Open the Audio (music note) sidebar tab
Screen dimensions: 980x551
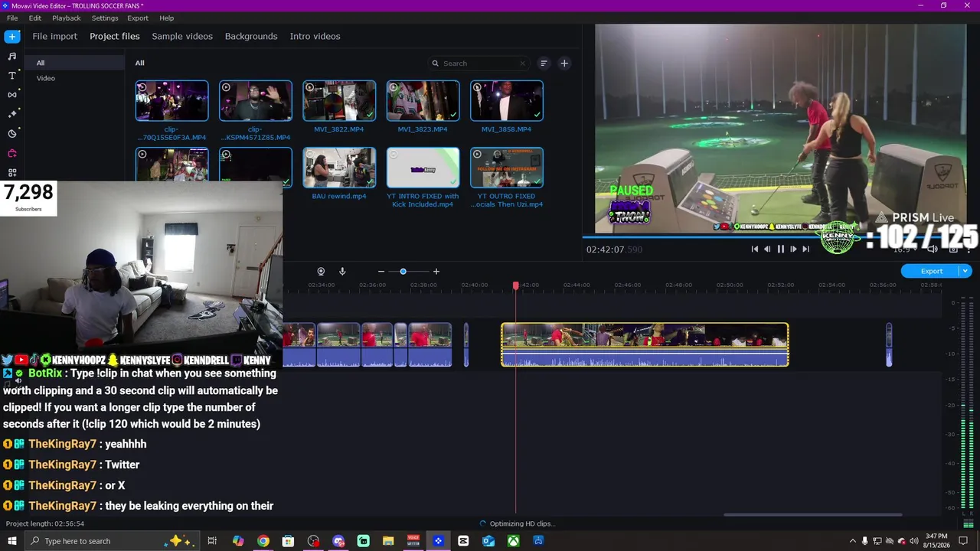(12, 56)
